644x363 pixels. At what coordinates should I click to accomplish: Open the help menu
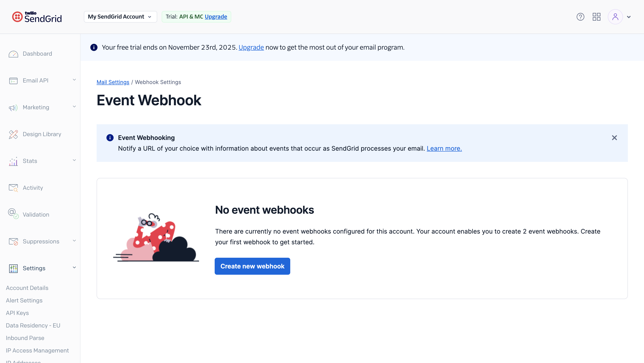click(x=580, y=17)
